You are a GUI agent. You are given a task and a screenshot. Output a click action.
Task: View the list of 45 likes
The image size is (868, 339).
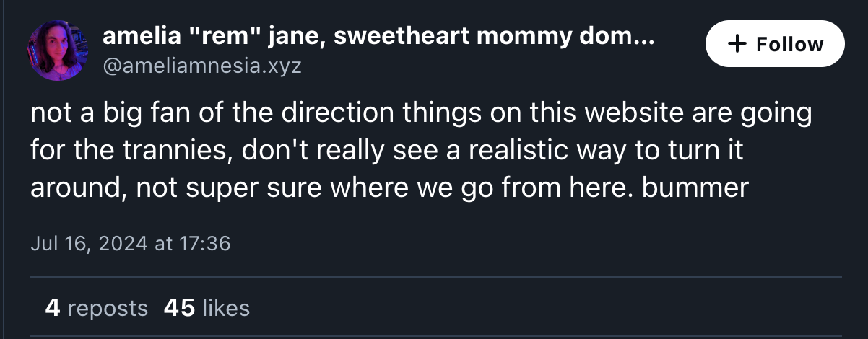point(207,308)
